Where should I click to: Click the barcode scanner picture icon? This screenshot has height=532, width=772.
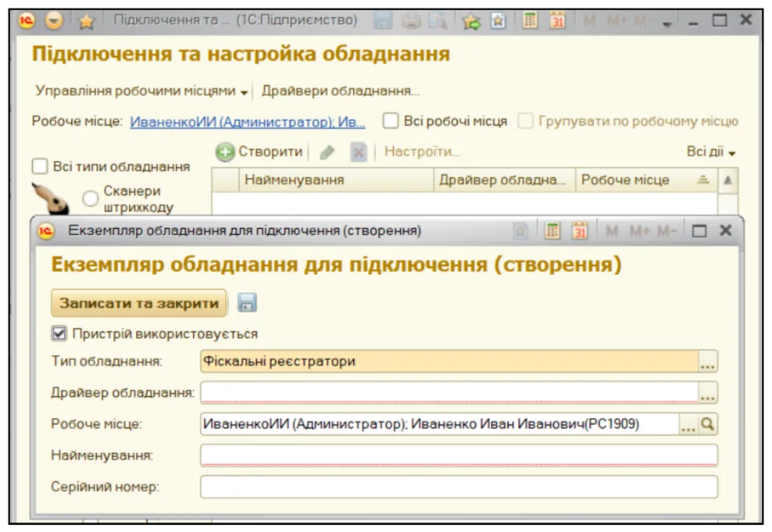click(50, 198)
